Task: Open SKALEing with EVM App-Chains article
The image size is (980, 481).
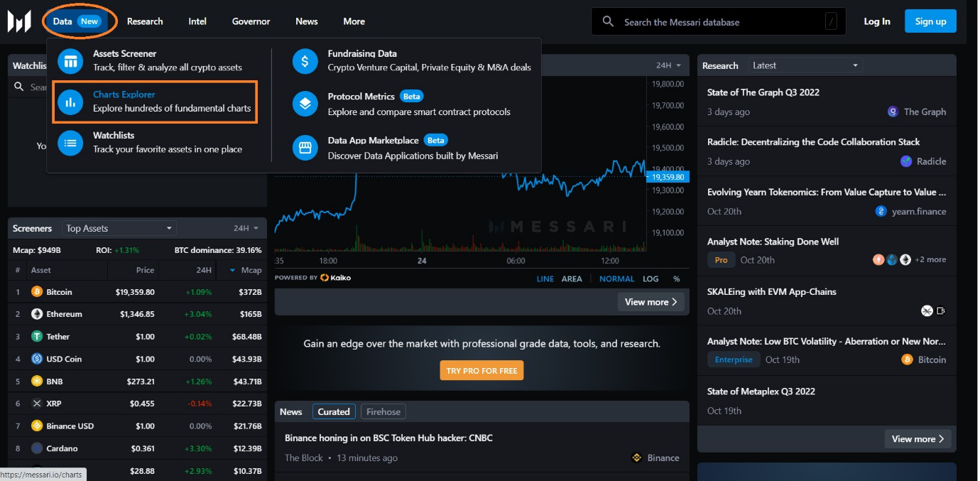Action: coord(771,291)
